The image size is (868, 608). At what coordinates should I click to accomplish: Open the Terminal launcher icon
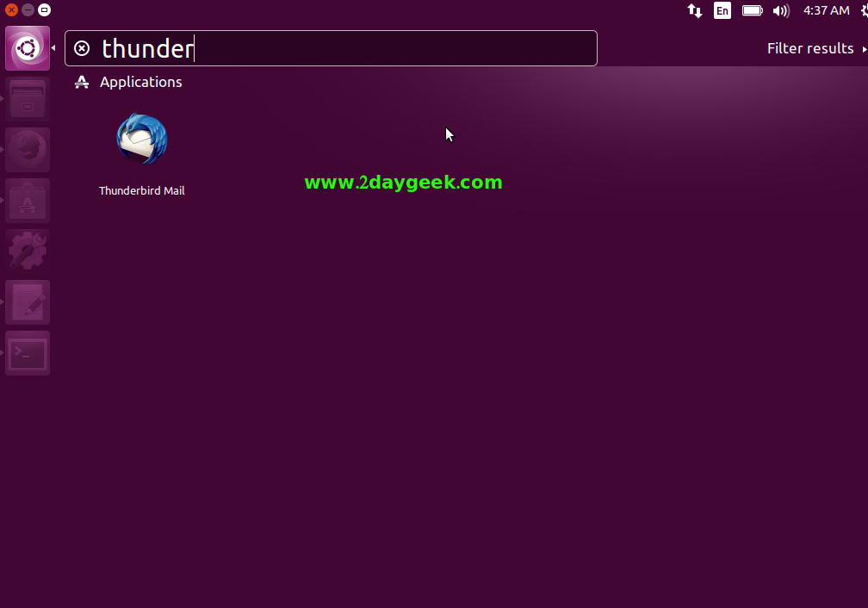click(28, 353)
